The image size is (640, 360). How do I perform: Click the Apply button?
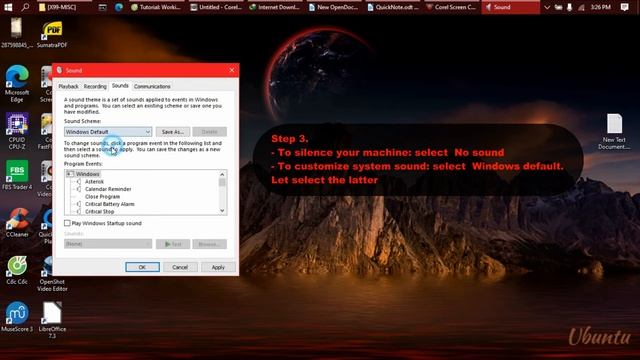point(218,267)
